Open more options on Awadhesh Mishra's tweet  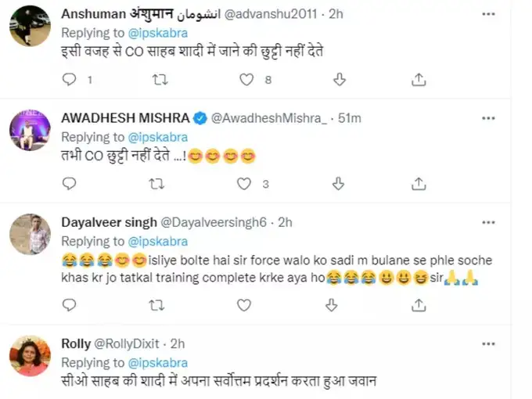490,118
